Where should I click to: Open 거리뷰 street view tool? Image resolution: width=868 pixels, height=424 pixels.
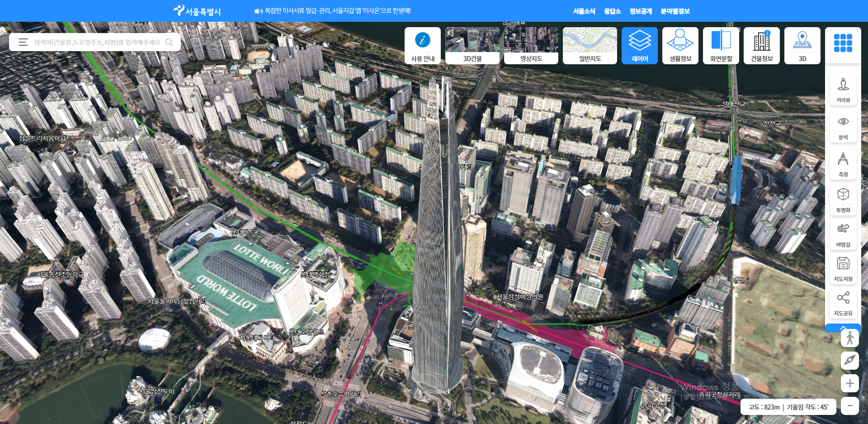(843, 90)
